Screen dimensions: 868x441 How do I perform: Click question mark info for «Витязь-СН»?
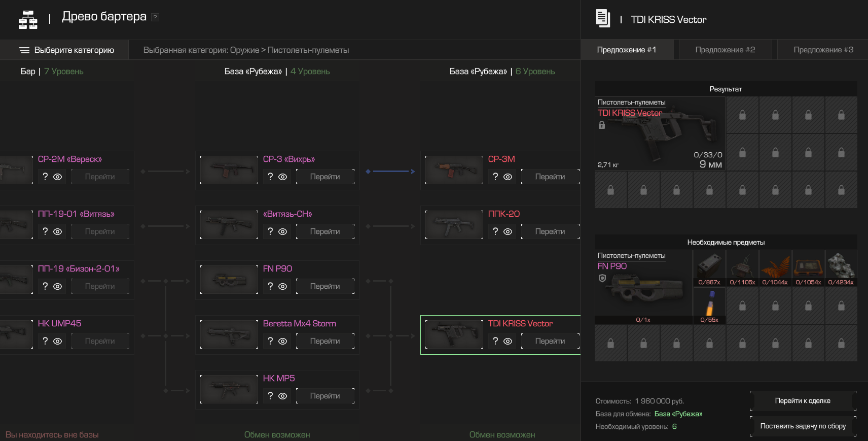point(270,231)
